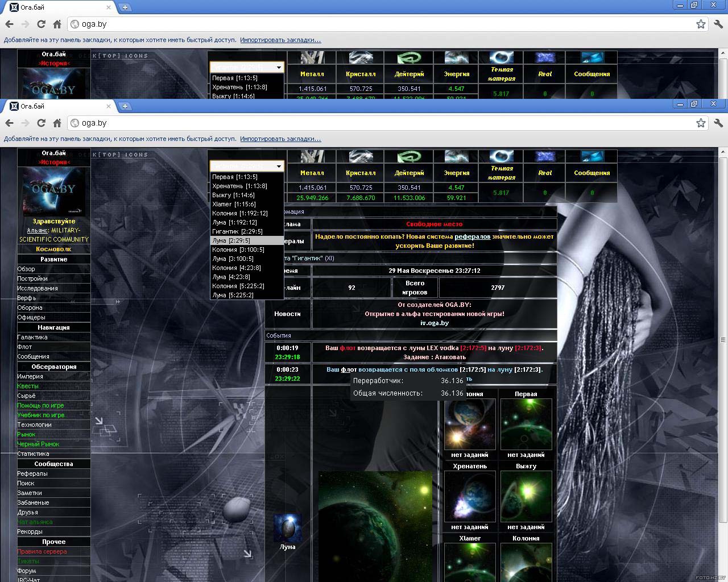Select Луна [5:225:2] from the planet list
Image resolution: width=728 pixels, height=582 pixels.
pyautogui.click(x=247, y=295)
